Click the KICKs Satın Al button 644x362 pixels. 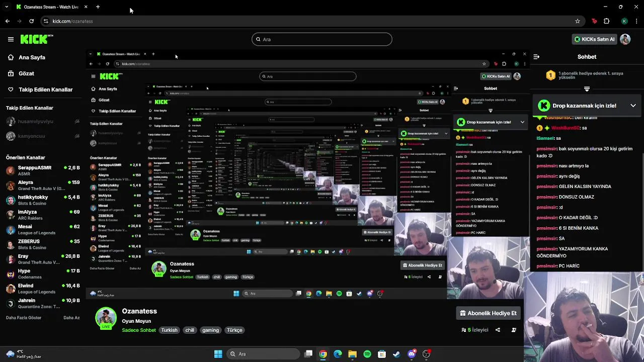click(x=594, y=39)
